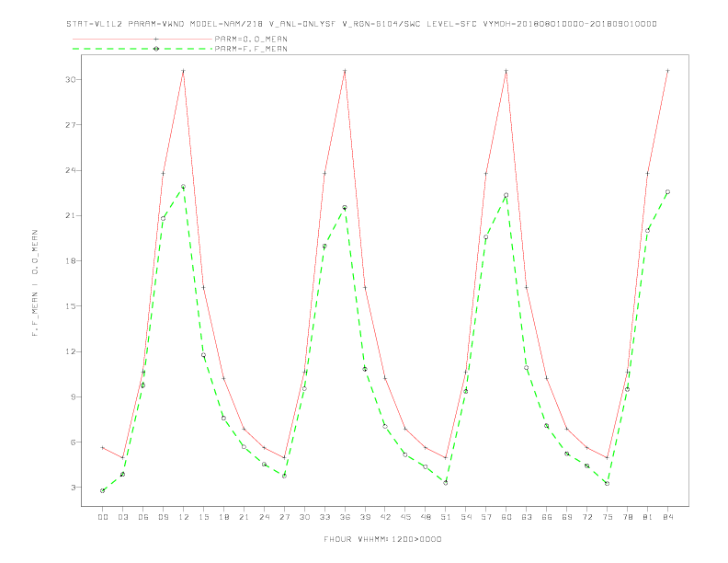Screen dimensions: 728x563
Task: Select the PARM=F.F_MEAN legend label
Action: click(251, 49)
